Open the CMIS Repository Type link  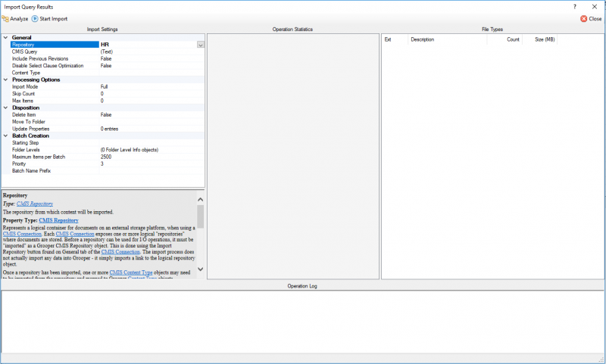[x=35, y=204]
